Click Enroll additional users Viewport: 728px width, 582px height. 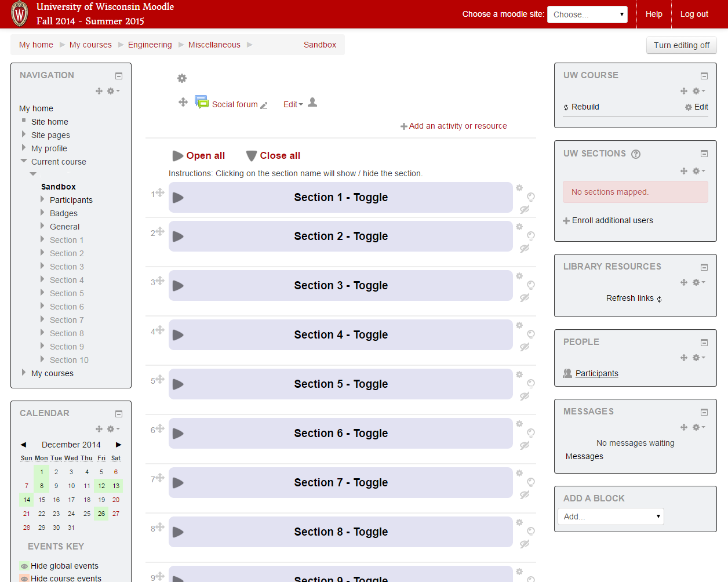coord(608,220)
